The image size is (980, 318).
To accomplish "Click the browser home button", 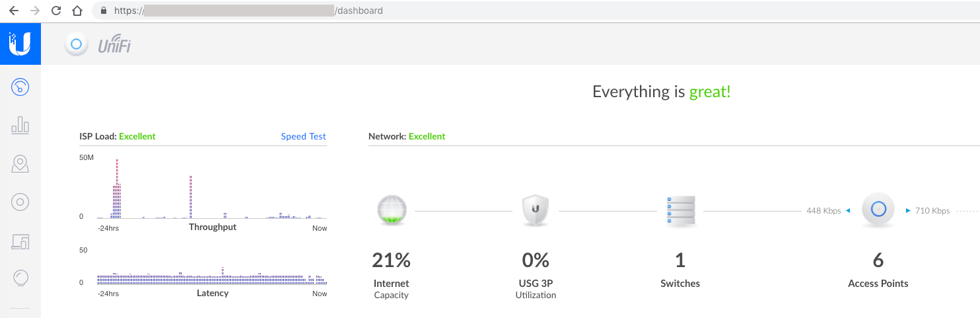I will (77, 11).
